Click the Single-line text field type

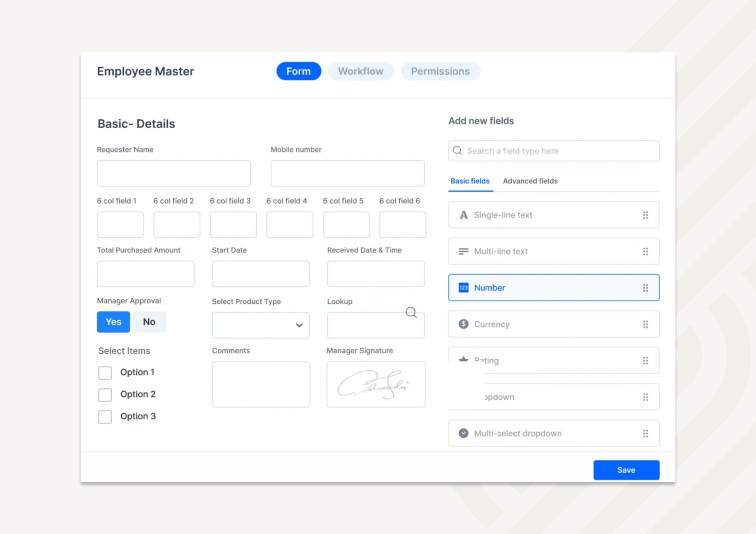click(554, 215)
